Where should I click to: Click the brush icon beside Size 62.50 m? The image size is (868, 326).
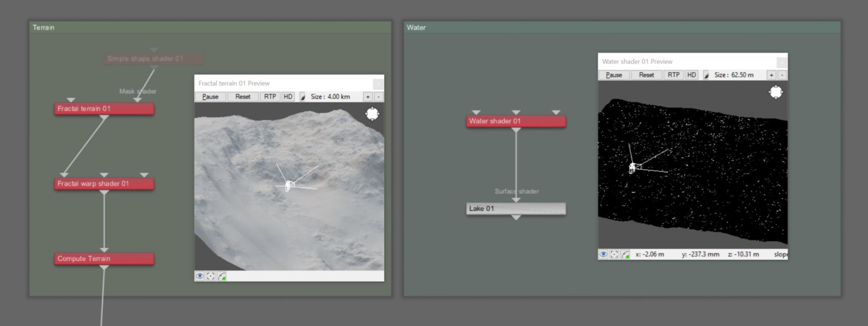point(706,75)
